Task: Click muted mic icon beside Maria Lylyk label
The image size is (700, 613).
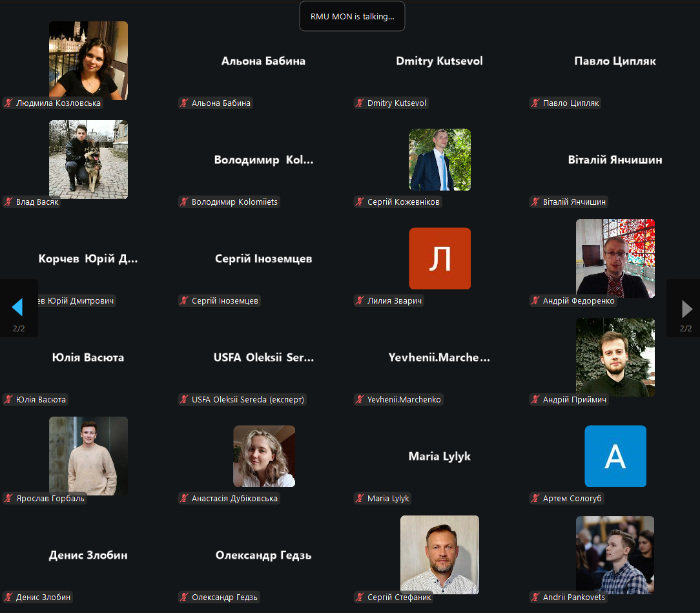Action: click(x=360, y=499)
